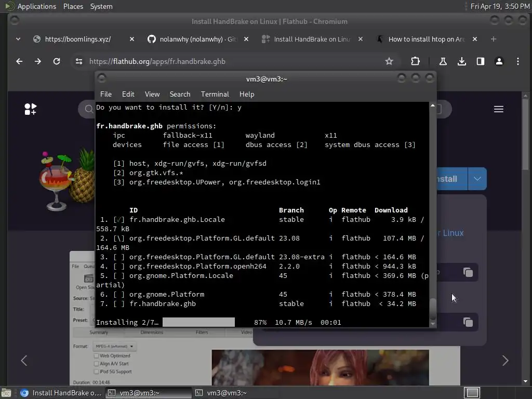Close the nolanwhy GitHub tab
The image size is (532, 399).
pos(246,39)
